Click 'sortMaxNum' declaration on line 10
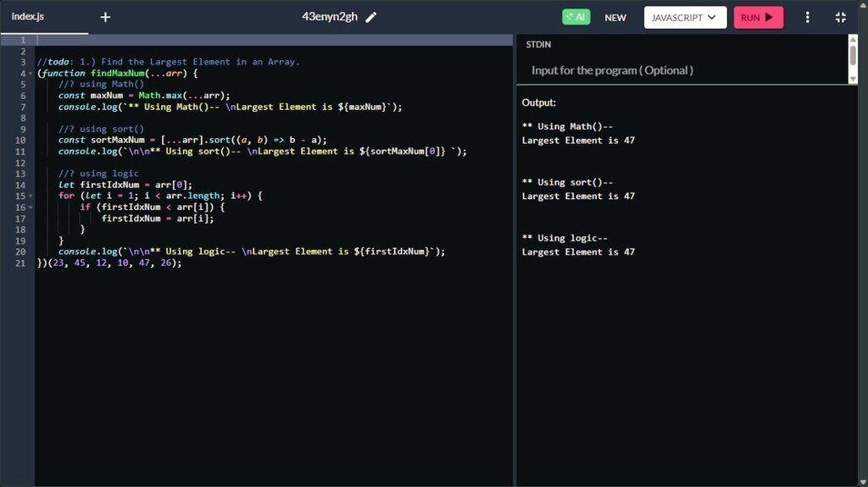 tap(117, 140)
